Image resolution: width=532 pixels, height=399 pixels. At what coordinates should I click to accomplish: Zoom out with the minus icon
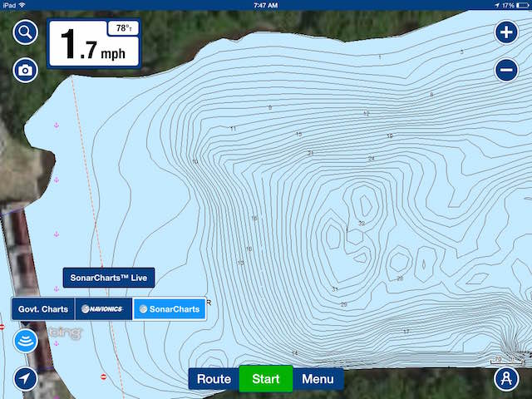click(506, 71)
